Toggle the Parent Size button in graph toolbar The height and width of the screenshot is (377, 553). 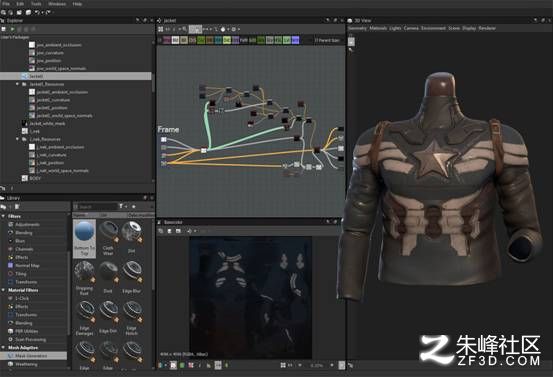click(x=327, y=41)
